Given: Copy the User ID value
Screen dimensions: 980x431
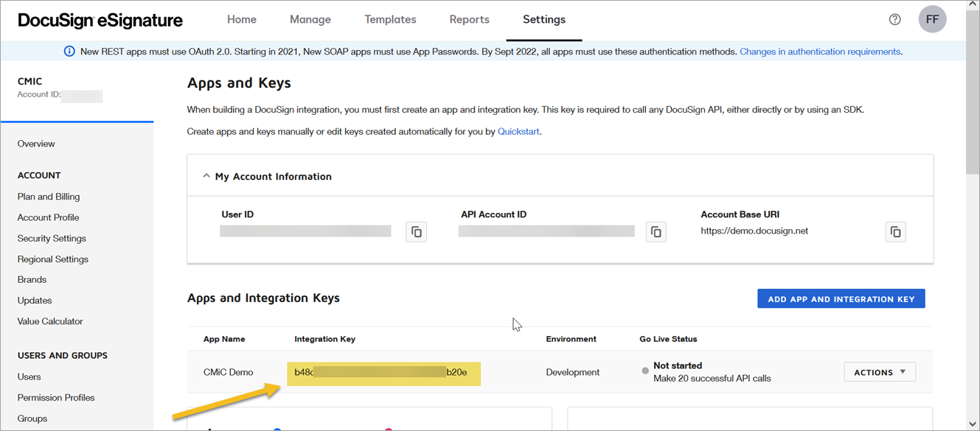Looking at the screenshot, I should coord(416,232).
